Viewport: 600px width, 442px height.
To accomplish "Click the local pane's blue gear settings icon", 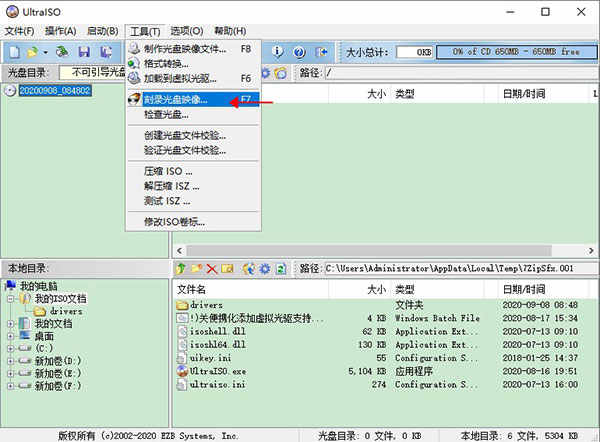I will point(265,269).
